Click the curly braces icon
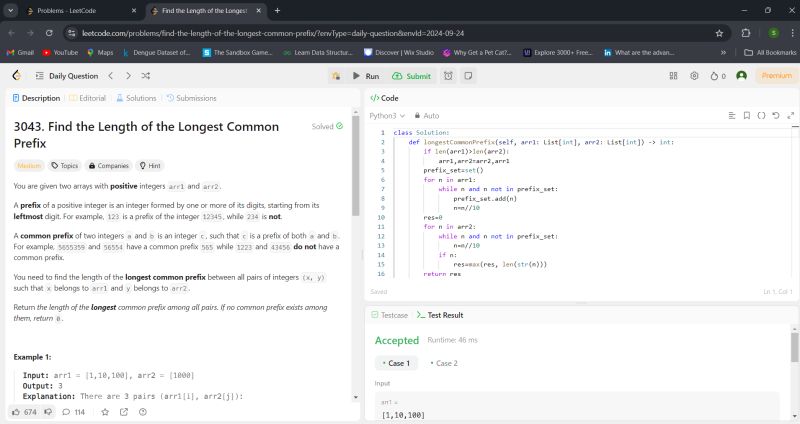Image resolution: width=800 pixels, height=424 pixels. 761,116
